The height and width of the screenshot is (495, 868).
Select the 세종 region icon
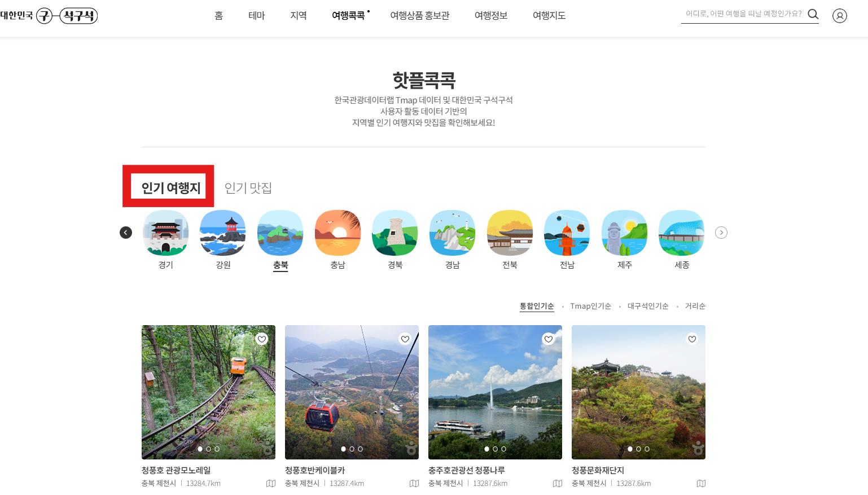pyautogui.click(x=681, y=232)
